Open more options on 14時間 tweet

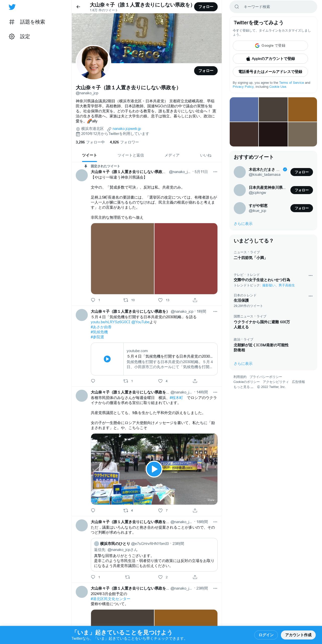[215, 392]
